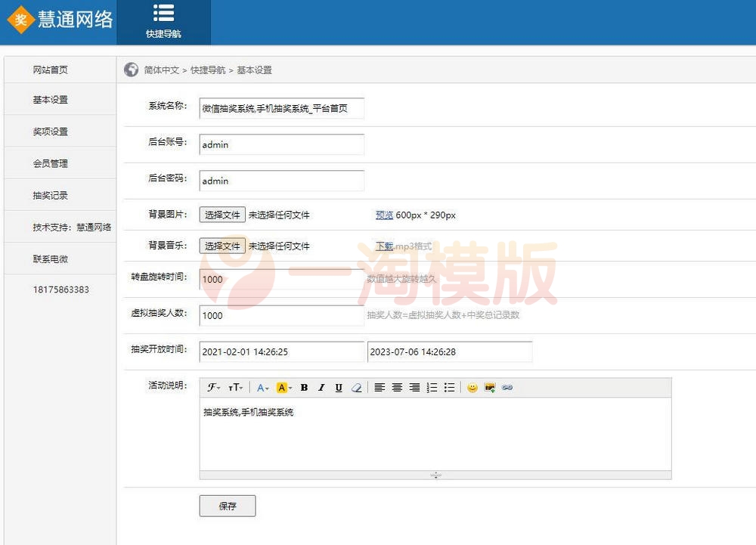Click the 保存 button to save settings
This screenshot has height=545, width=756.
point(226,506)
